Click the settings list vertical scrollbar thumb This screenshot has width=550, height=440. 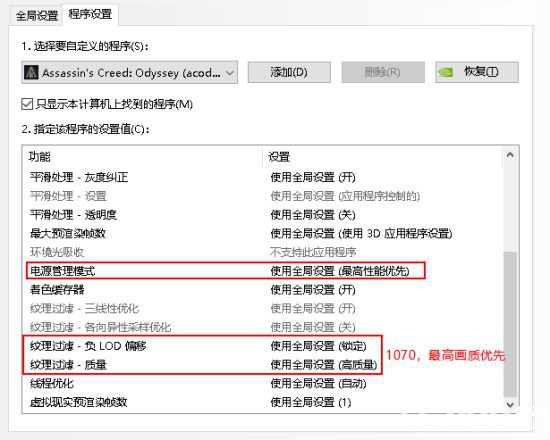pyautogui.click(x=510, y=324)
